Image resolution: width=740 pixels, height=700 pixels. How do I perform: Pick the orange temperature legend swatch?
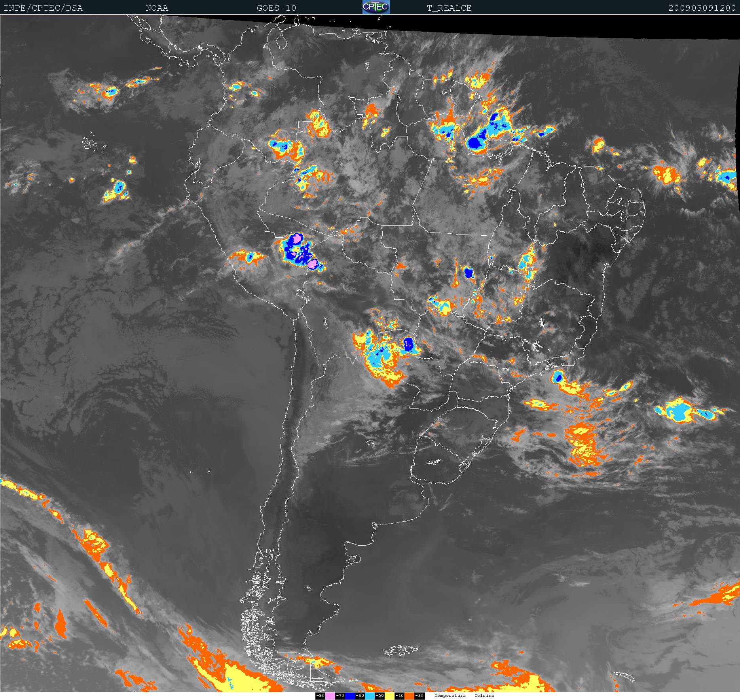[x=409, y=696]
